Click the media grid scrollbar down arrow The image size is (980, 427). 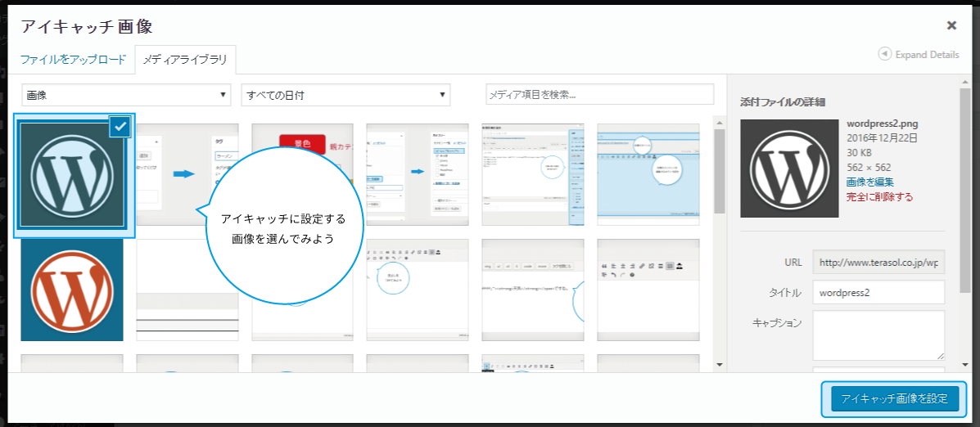click(720, 364)
